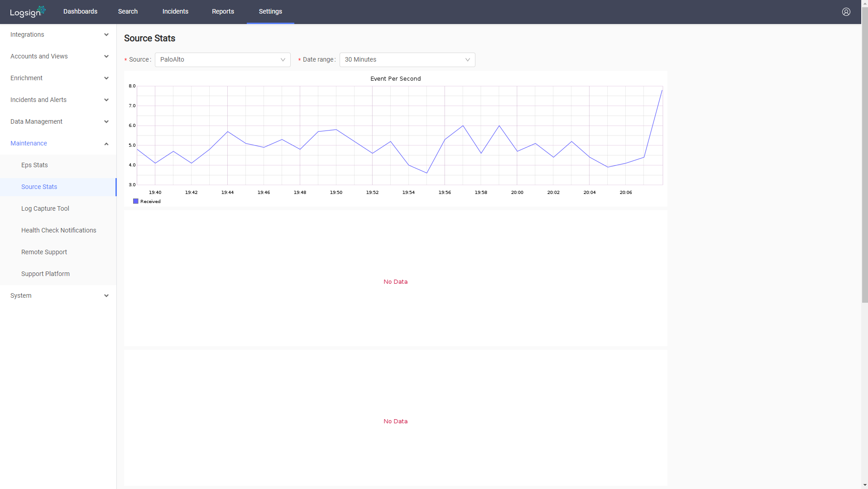Click the 8.0 y-axis label
This screenshot has width=868, height=489.
(x=132, y=86)
